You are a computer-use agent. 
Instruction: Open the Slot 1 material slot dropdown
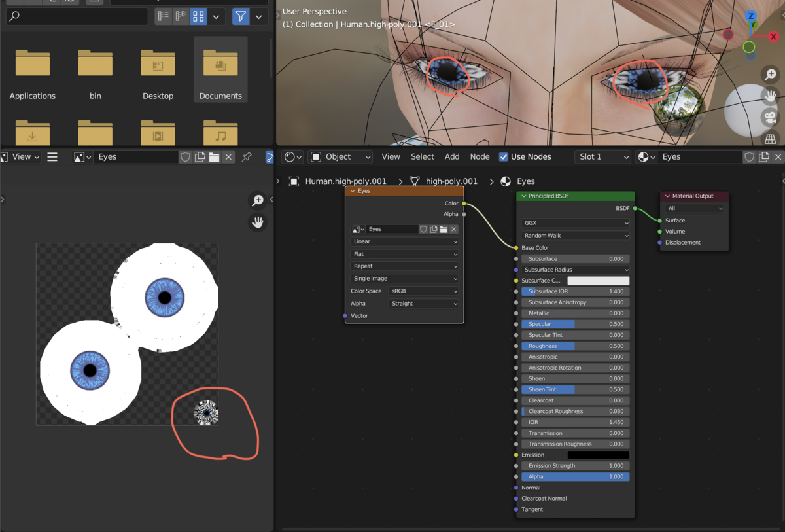pyautogui.click(x=602, y=156)
